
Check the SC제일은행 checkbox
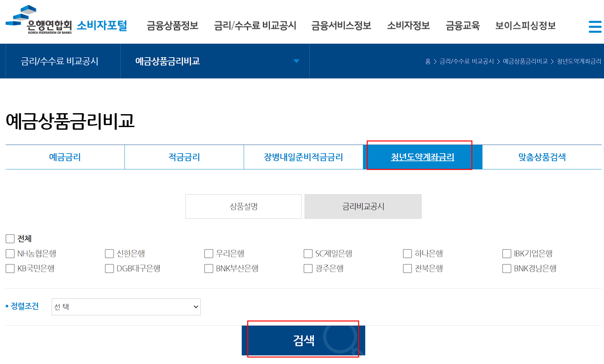click(308, 253)
